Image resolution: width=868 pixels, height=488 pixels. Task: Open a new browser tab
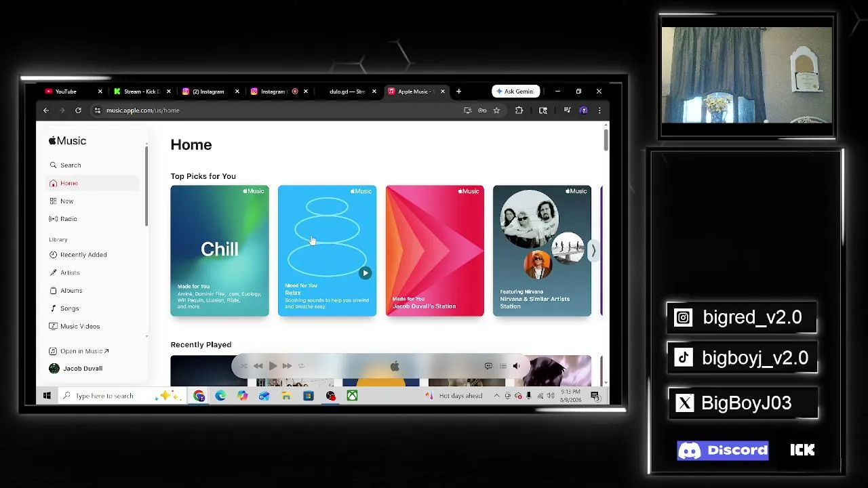coord(458,91)
